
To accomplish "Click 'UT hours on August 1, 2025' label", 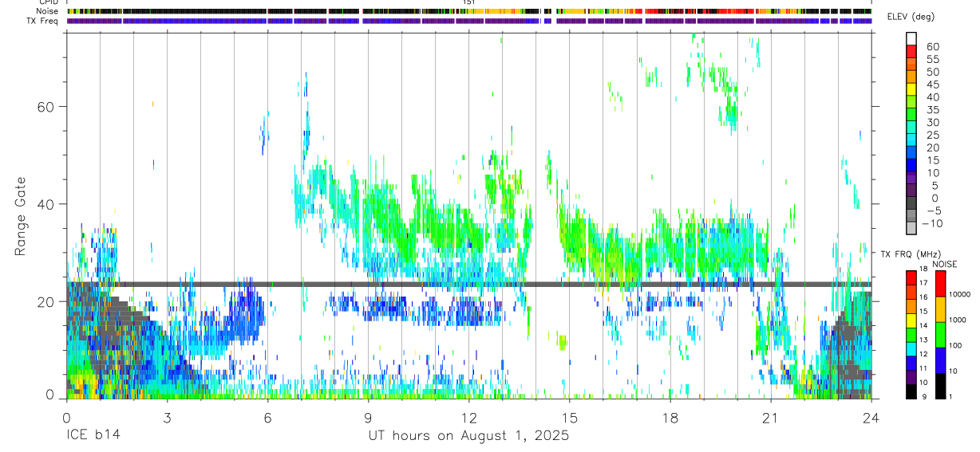I will pos(468,436).
